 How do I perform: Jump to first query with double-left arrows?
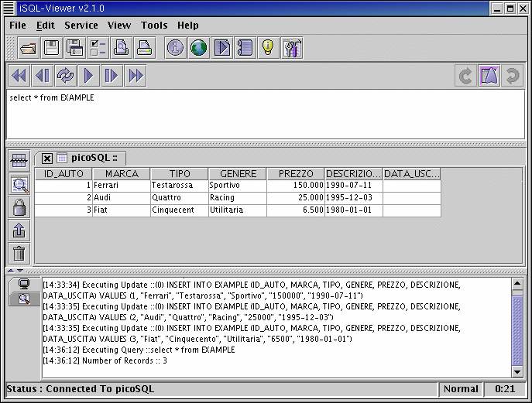coord(19,76)
